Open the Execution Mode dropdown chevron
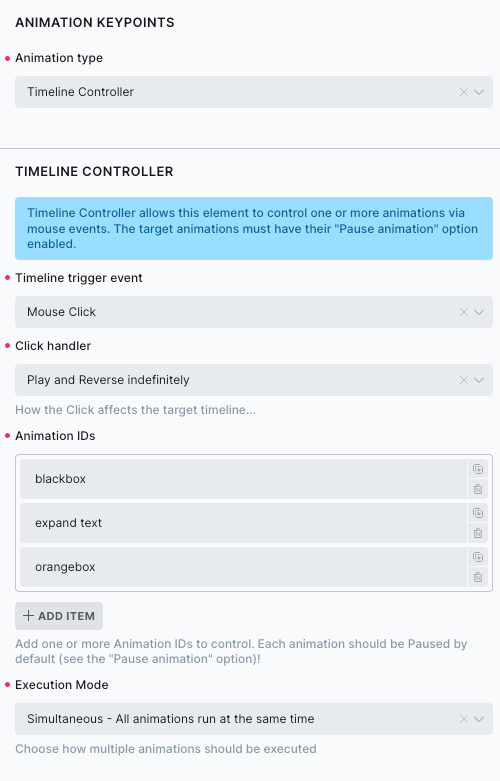 click(x=479, y=719)
